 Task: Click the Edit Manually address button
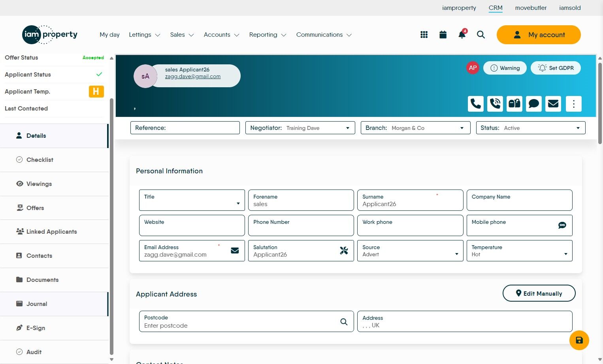(x=539, y=293)
